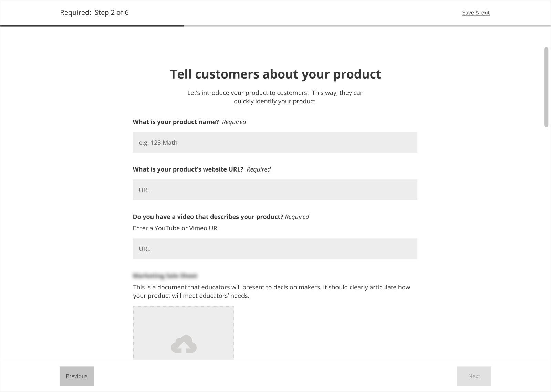This screenshot has width=551, height=392.
Task: Click the "Required: Step 2 of 6" text
Action: 94,13
